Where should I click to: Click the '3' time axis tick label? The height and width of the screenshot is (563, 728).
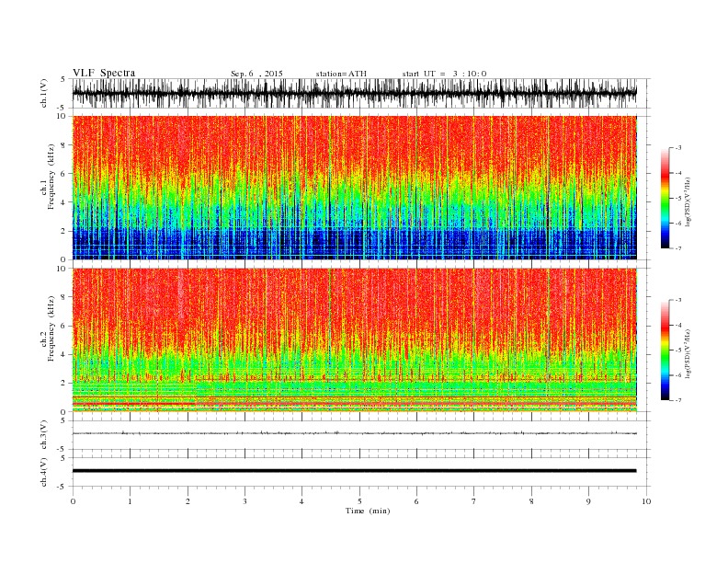[x=245, y=501]
